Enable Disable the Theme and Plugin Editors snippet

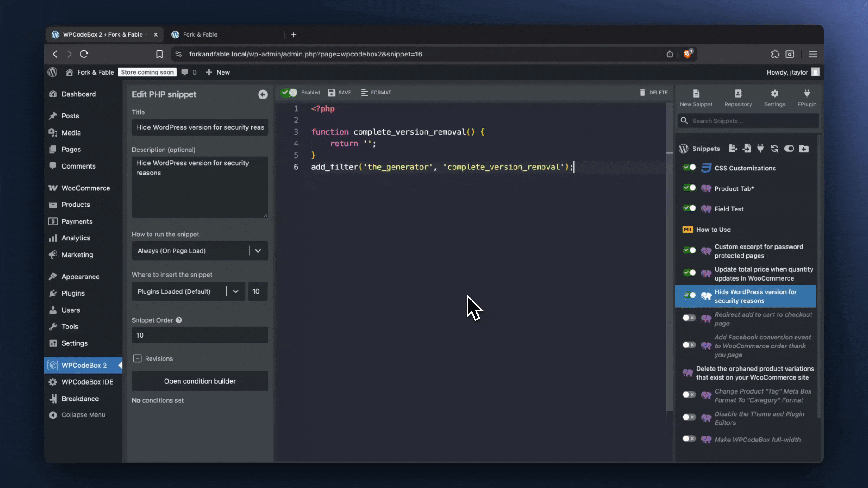(689, 418)
